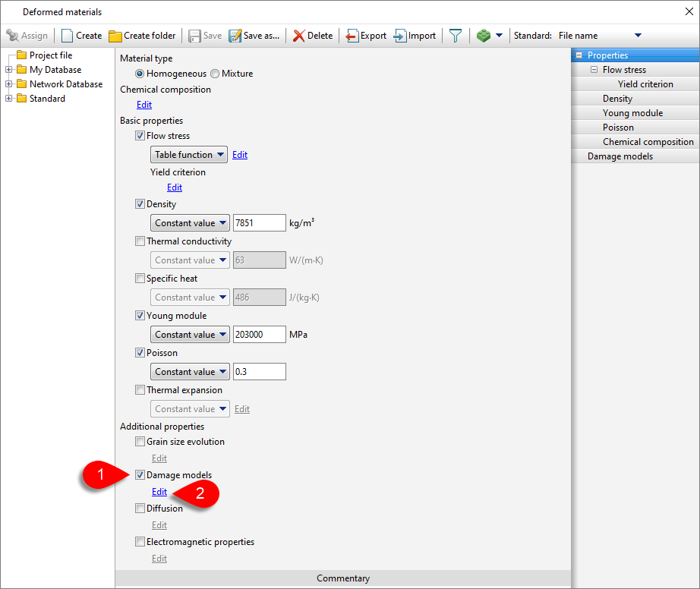The image size is (700, 589).
Task: Save the current material
Action: [x=200, y=35]
